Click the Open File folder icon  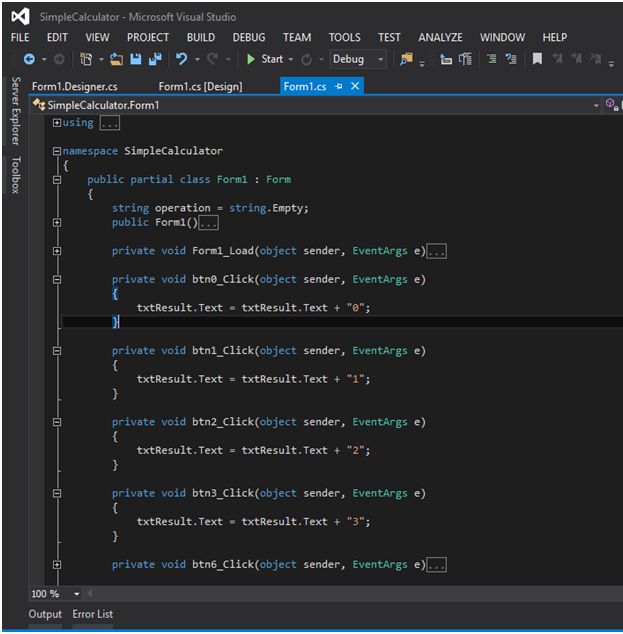pos(117,60)
